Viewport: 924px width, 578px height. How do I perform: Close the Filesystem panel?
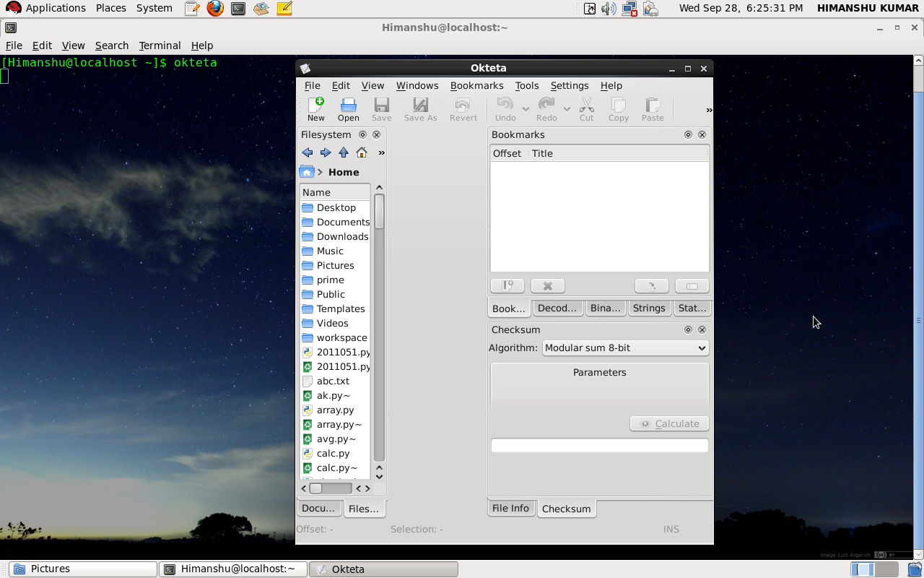[376, 134]
